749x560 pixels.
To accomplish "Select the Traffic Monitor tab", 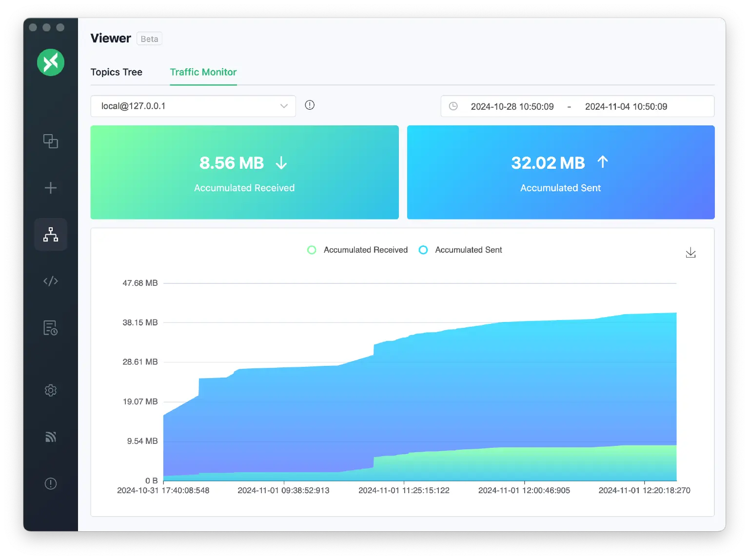I will (x=203, y=72).
